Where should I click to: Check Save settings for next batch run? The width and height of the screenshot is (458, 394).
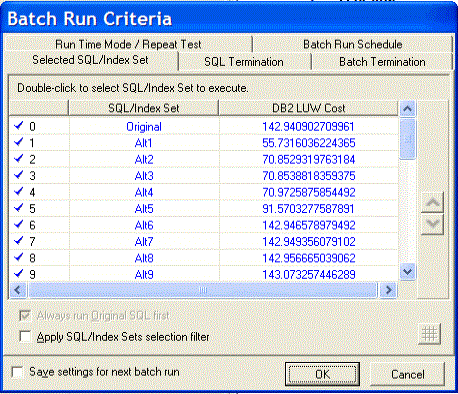(x=17, y=372)
